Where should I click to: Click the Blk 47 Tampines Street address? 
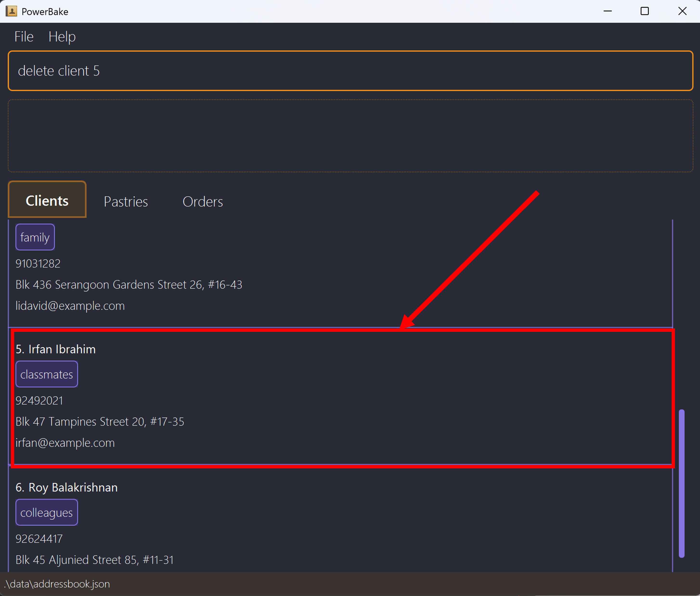click(x=100, y=422)
